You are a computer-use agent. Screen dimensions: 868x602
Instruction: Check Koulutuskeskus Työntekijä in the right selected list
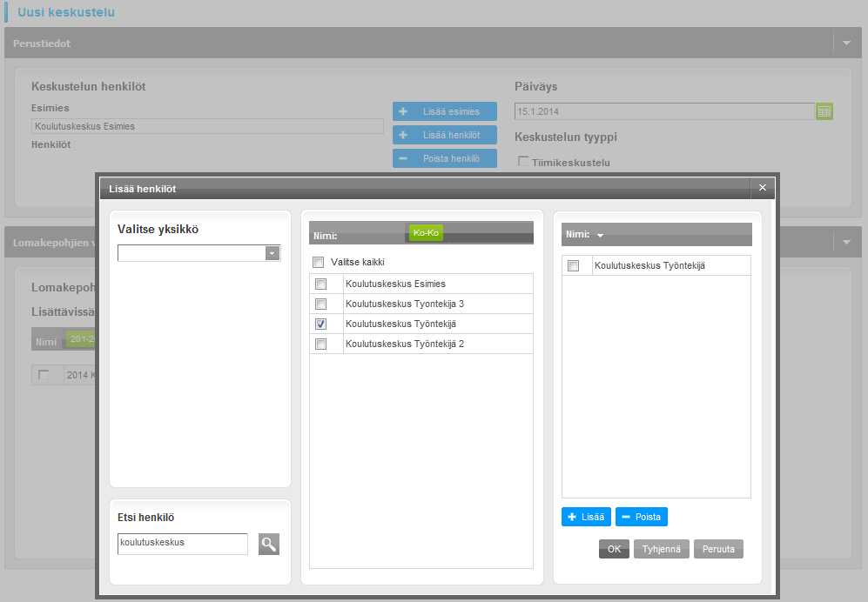pyautogui.click(x=574, y=265)
